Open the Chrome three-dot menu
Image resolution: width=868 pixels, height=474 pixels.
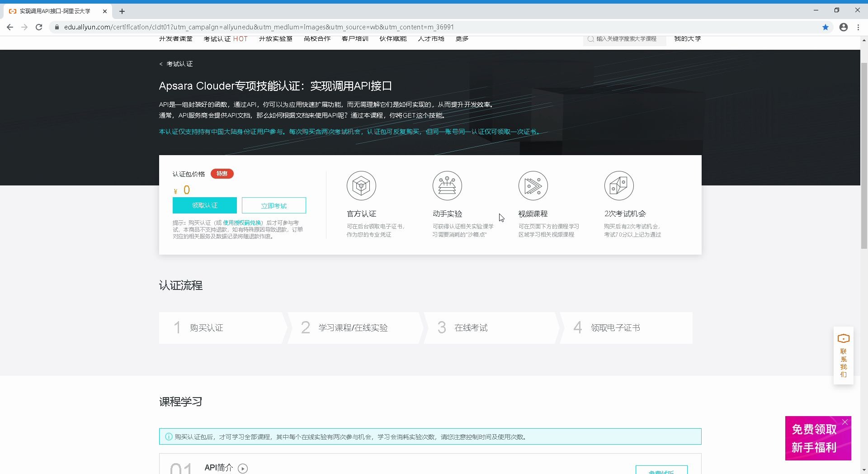pos(858,27)
